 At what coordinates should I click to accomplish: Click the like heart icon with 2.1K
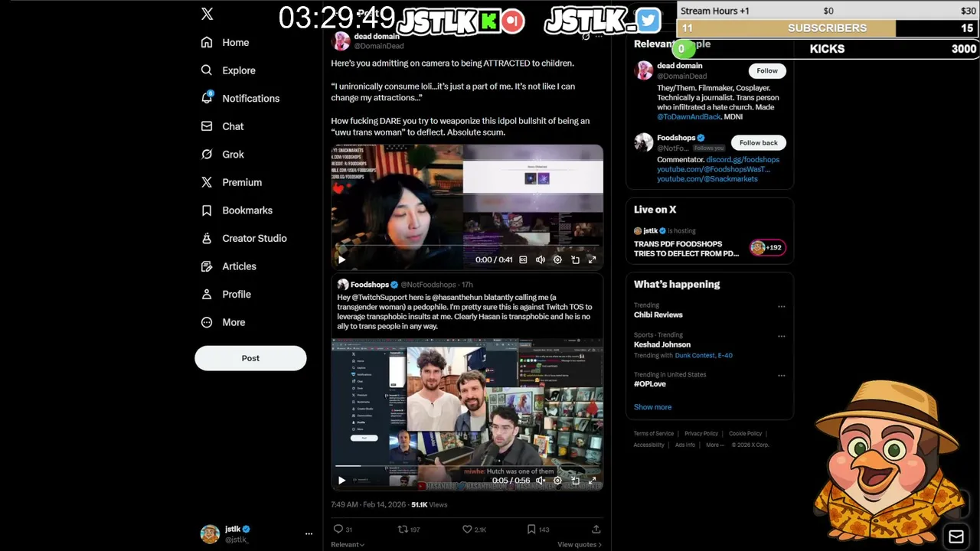pos(467,529)
